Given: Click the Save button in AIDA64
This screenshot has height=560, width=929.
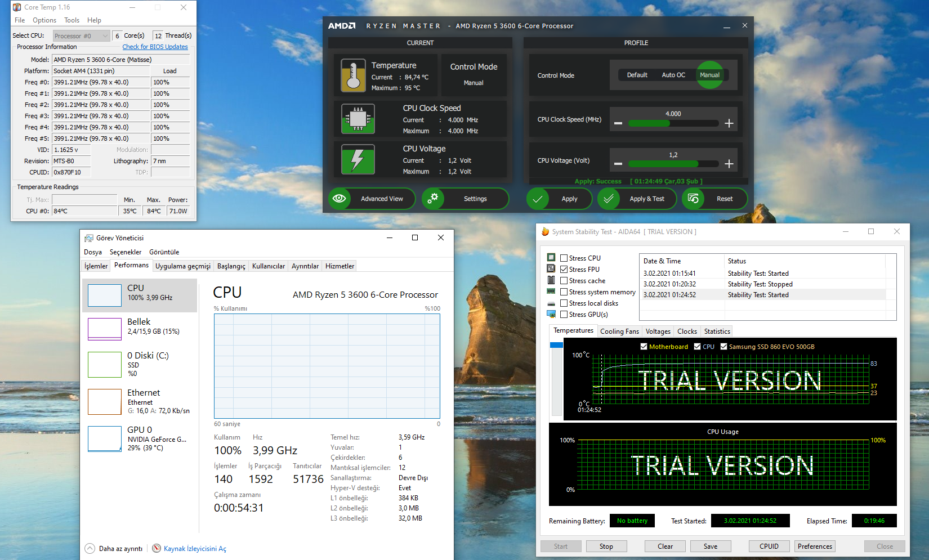Looking at the screenshot, I should tap(711, 546).
